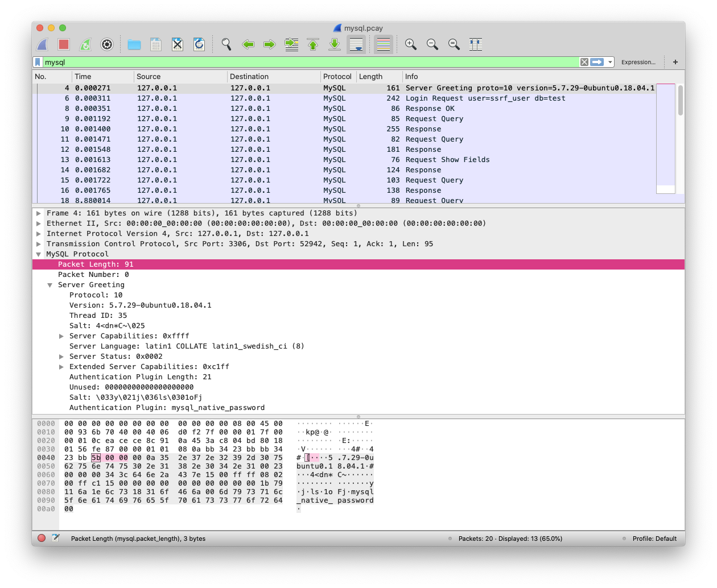Image resolution: width=717 pixels, height=588 pixels.
Task: Save this capture file
Action: coord(156,44)
